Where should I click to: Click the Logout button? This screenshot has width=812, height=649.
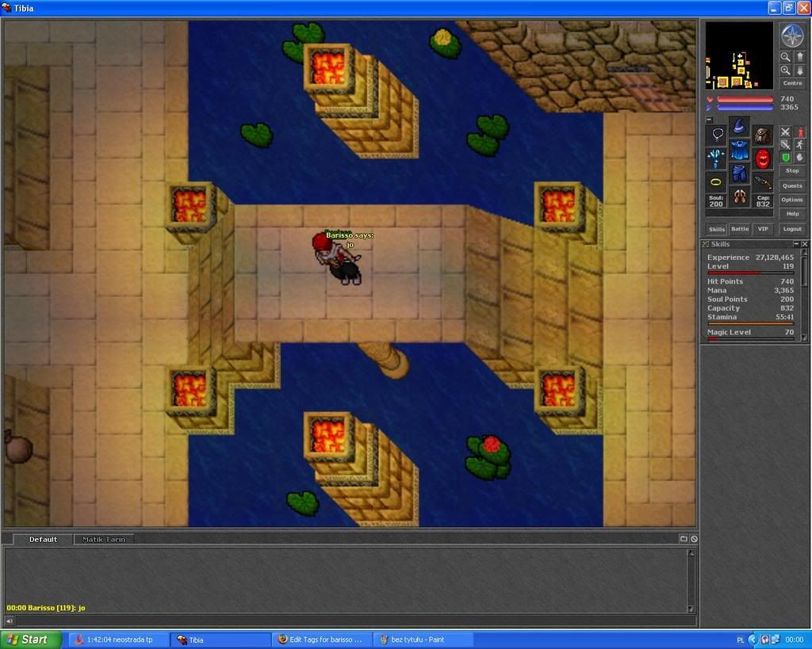tap(792, 229)
